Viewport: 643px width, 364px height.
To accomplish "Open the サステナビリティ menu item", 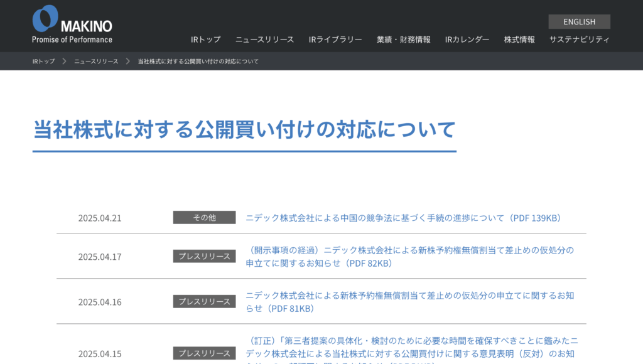I will [580, 40].
